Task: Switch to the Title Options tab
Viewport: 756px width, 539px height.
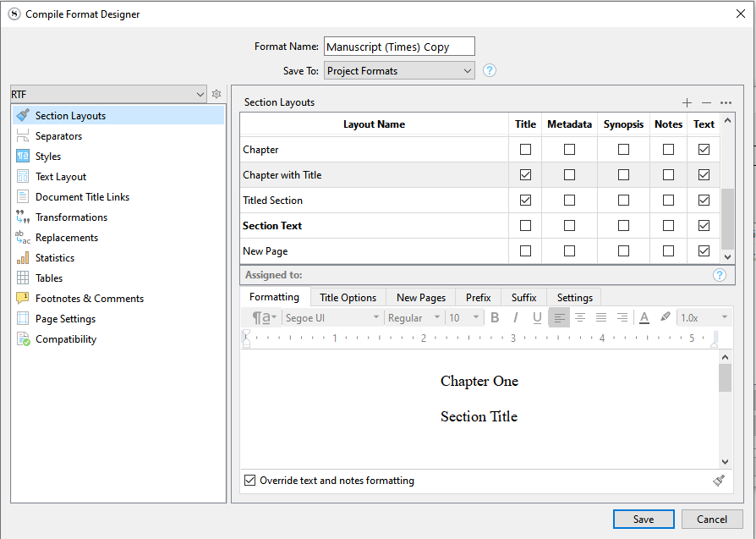Action: coord(348,297)
